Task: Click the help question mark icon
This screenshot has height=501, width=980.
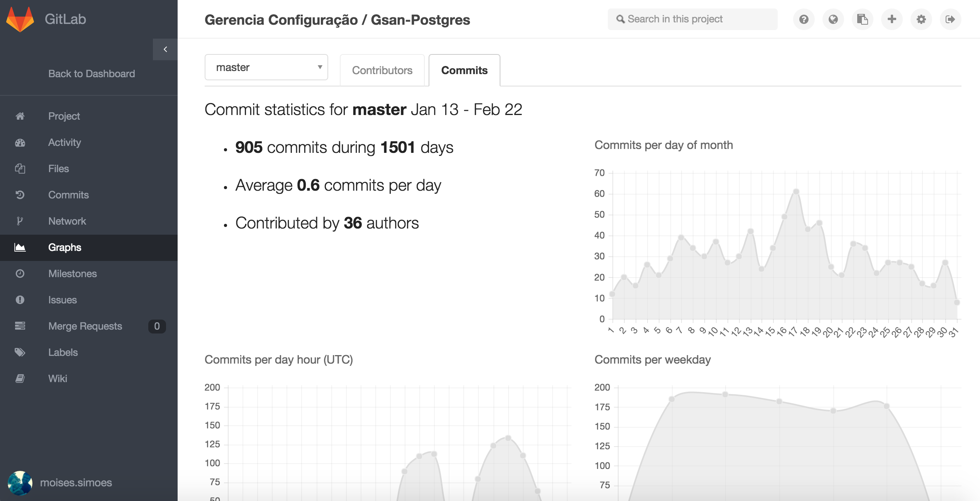Action: 804,19
